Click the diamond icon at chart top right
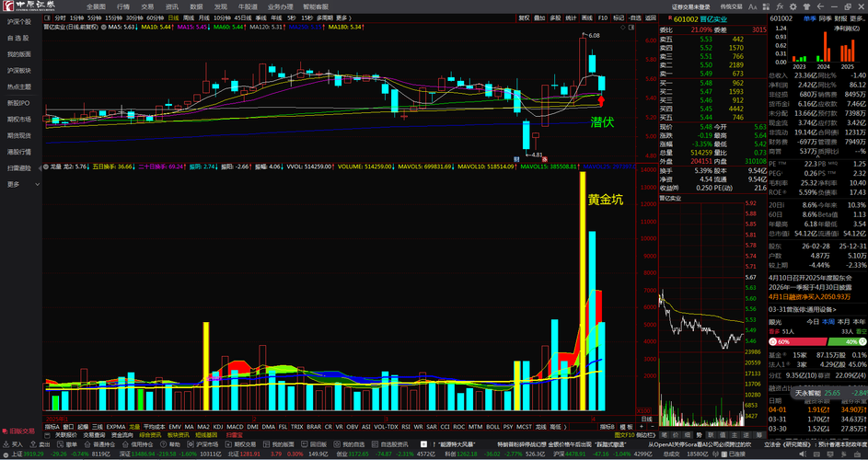 (623, 27)
